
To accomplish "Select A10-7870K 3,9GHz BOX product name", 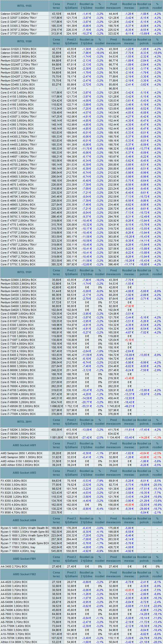I will pyautogui.click(x=16, y=638).
